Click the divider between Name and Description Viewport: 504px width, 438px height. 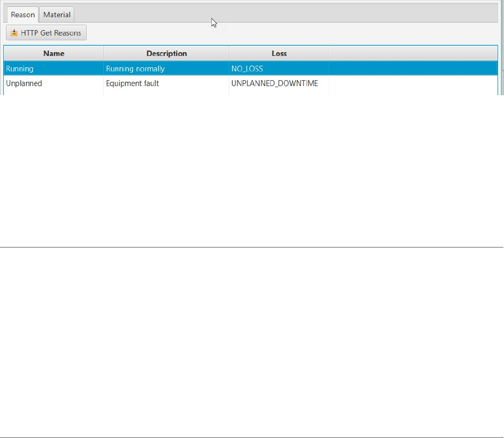pos(103,53)
